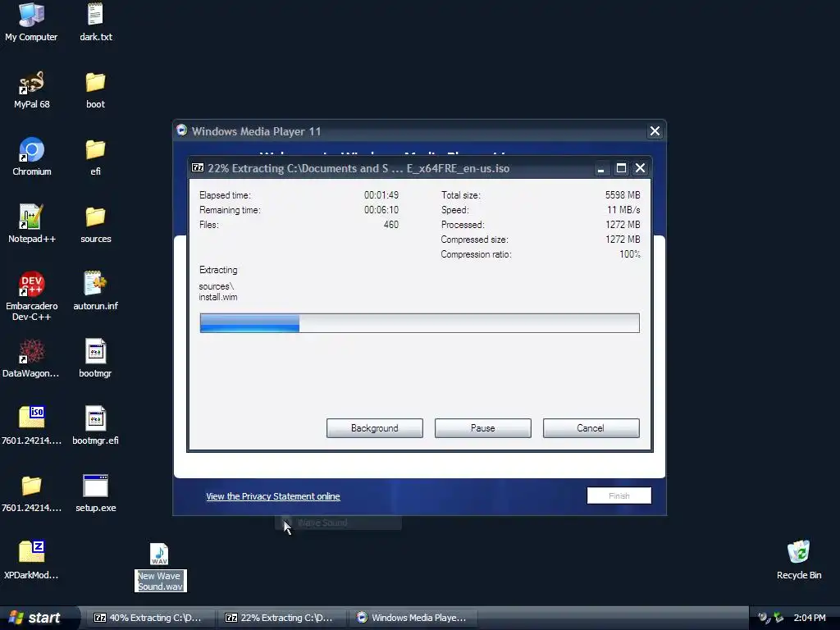
Task: Pause the 7-Zip extraction
Action: pyautogui.click(x=482, y=428)
